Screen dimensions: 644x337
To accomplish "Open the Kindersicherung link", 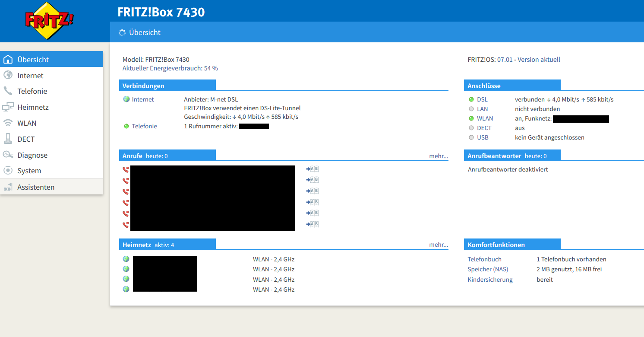I will (x=490, y=280).
